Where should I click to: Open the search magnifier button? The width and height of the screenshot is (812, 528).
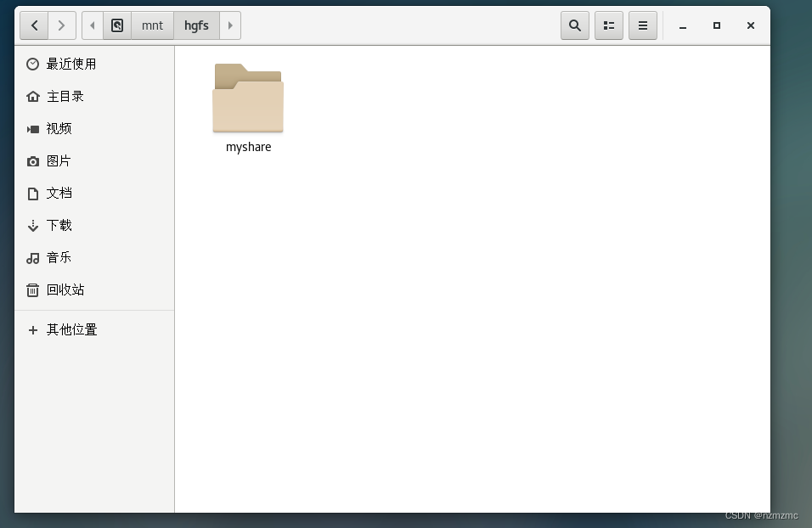click(575, 25)
